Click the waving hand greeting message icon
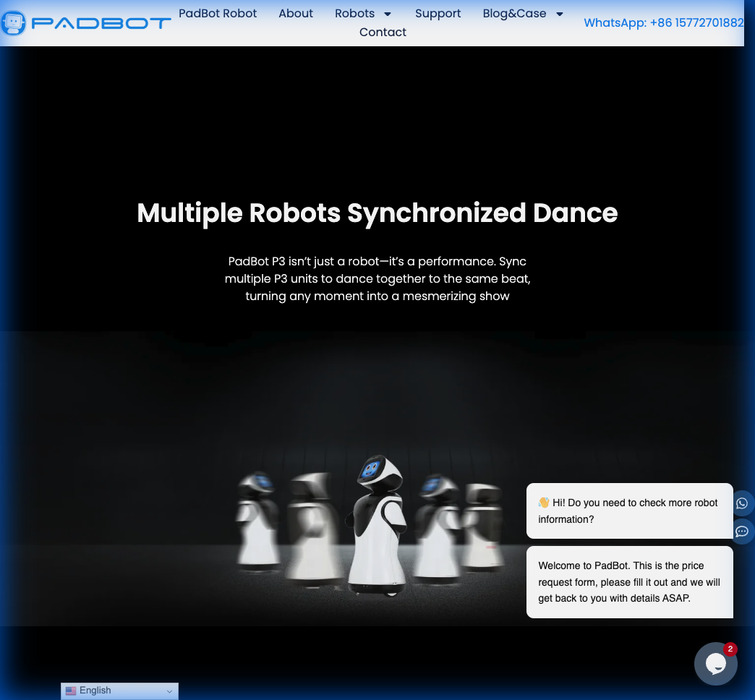The image size is (755, 700). 545,503
